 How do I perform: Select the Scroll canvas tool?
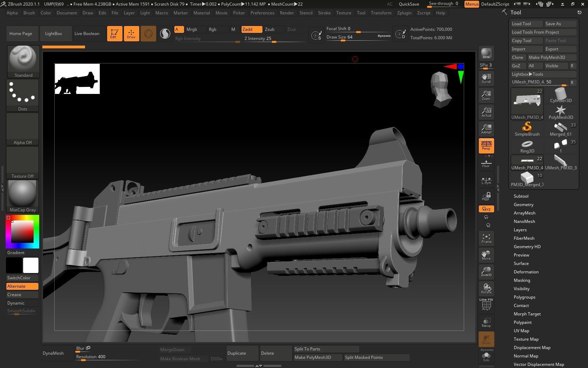(x=486, y=78)
